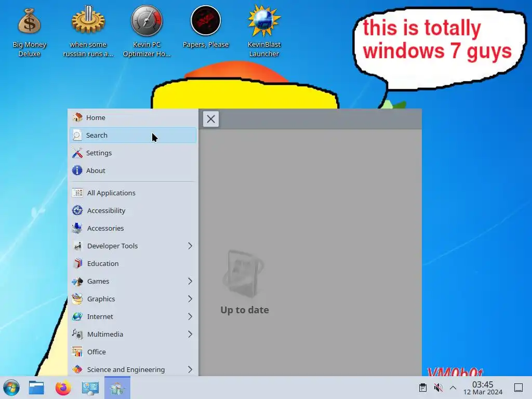The image size is (532, 399).
Task: Click the Science and Engineering icon
Action: (x=77, y=369)
